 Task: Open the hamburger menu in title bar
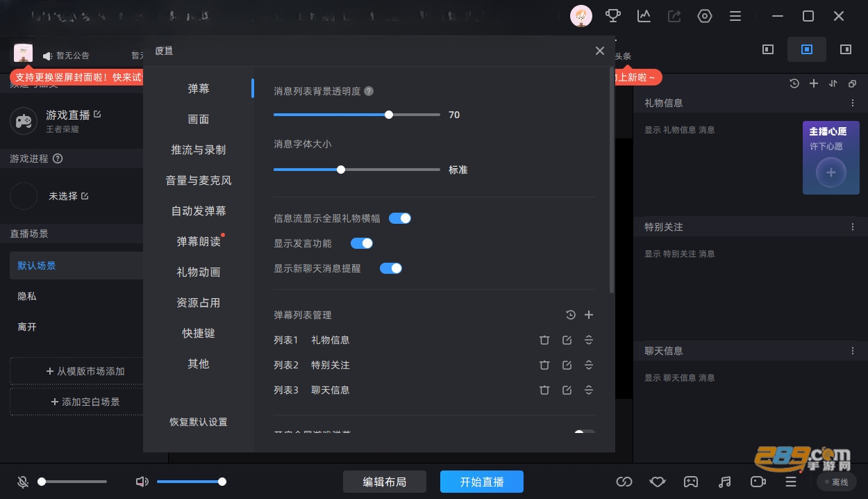click(735, 15)
